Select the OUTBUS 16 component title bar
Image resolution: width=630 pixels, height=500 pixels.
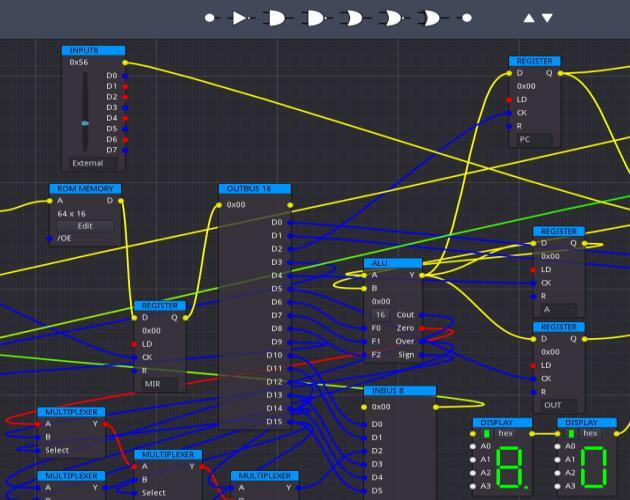pyautogui.click(x=255, y=189)
